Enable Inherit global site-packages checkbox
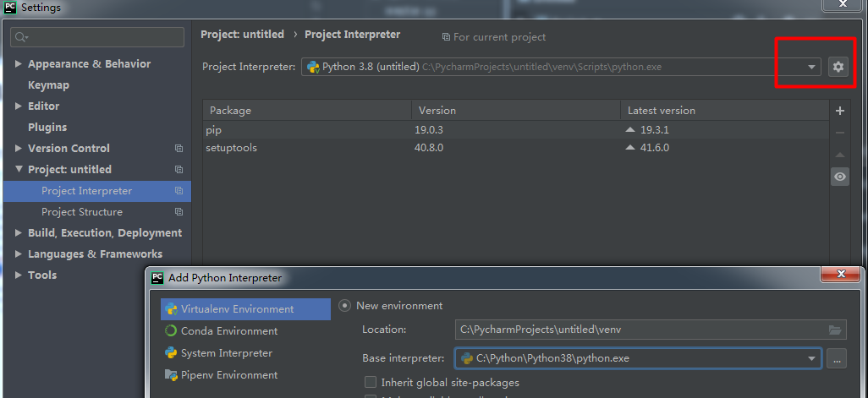This screenshot has width=868, height=398. pyautogui.click(x=371, y=383)
